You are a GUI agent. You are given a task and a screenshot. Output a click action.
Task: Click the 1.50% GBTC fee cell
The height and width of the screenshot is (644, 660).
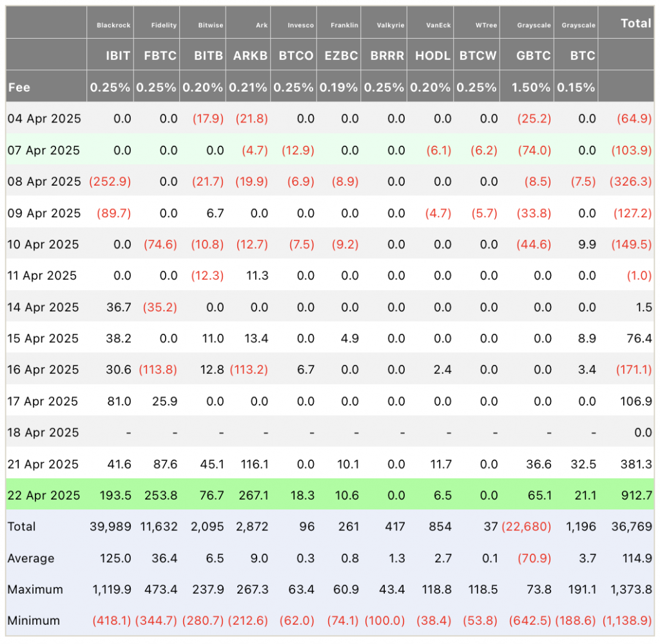(x=531, y=87)
